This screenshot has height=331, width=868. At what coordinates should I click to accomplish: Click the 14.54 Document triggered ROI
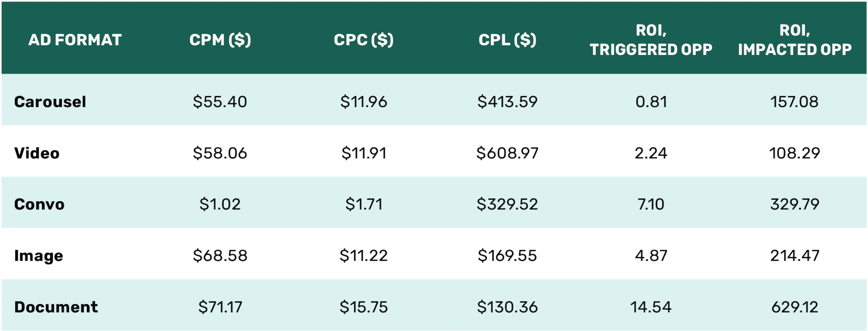coord(651,307)
